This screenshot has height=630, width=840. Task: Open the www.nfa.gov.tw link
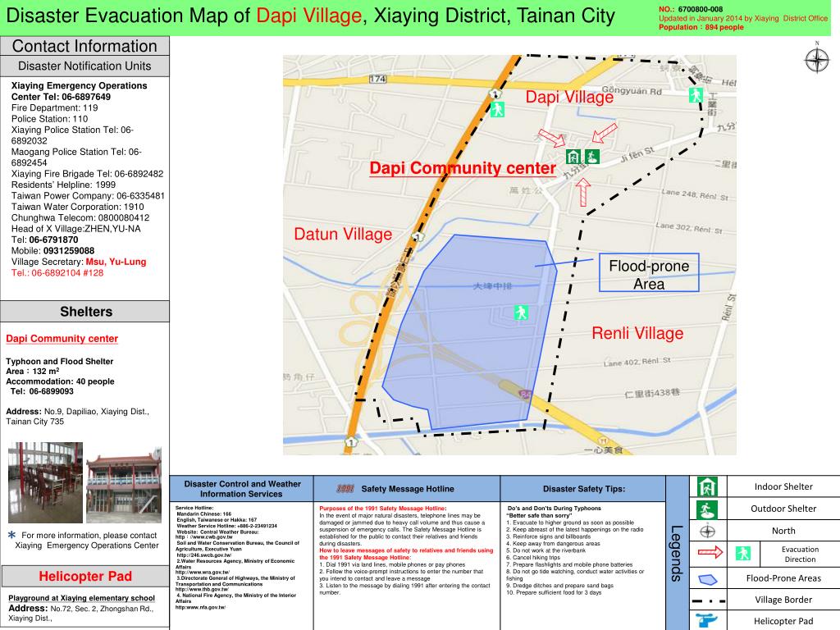(x=200, y=607)
